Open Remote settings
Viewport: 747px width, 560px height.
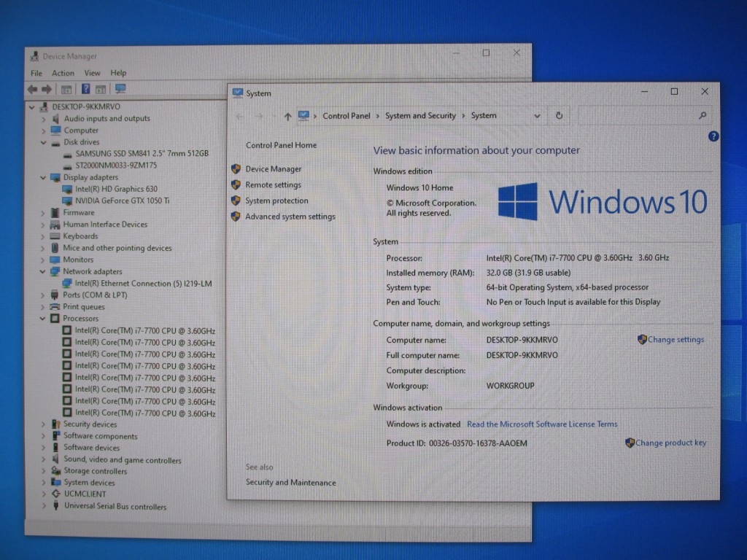(273, 184)
